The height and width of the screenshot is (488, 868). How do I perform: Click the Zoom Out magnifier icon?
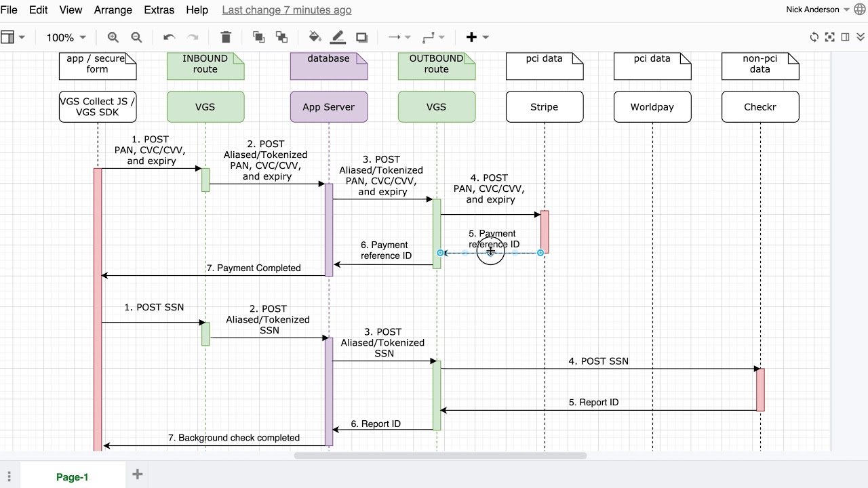[136, 37]
